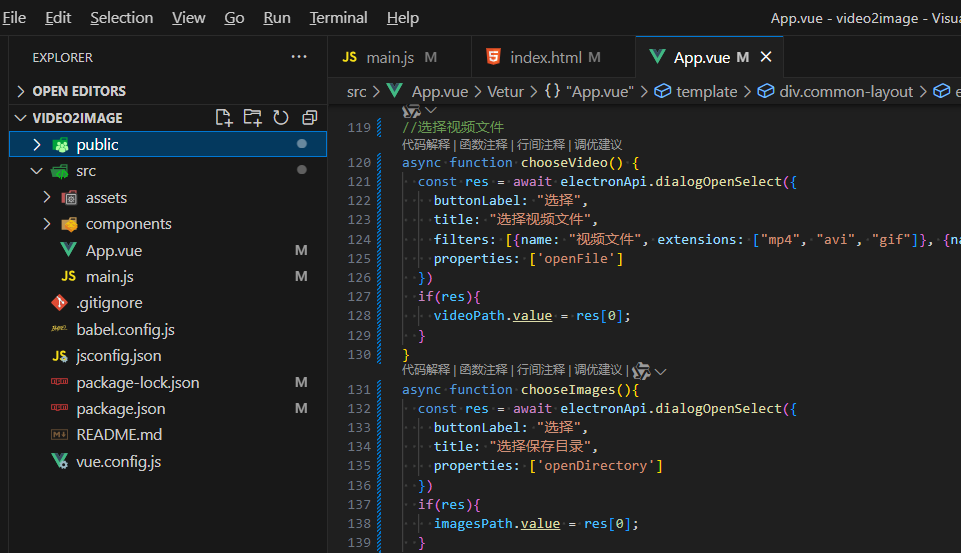The image size is (961, 553).
Task: Click the Vue icon of App.vue in tree
Action: 69,250
